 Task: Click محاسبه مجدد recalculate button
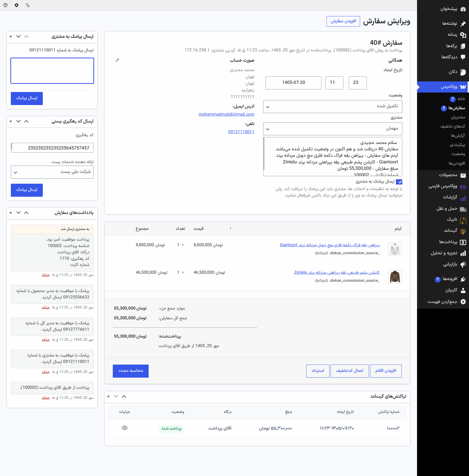pos(131,371)
